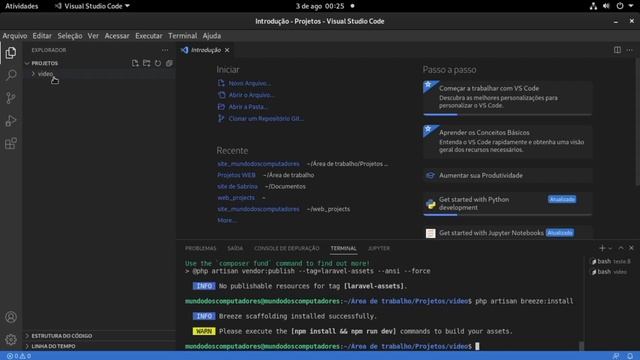Open the Ver menu
The height and width of the screenshot is (360, 640).
pos(93,36)
